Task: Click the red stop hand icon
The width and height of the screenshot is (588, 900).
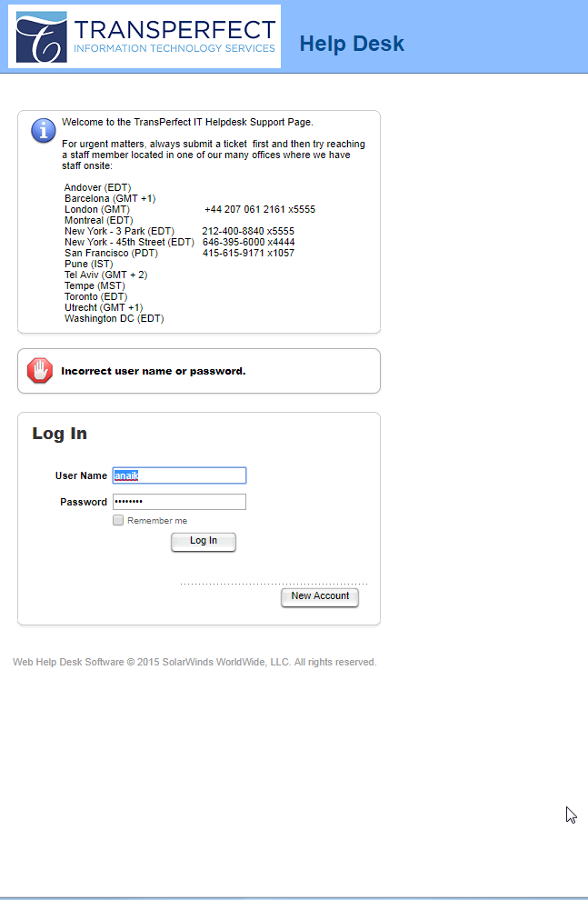Action: click(40, 371)
